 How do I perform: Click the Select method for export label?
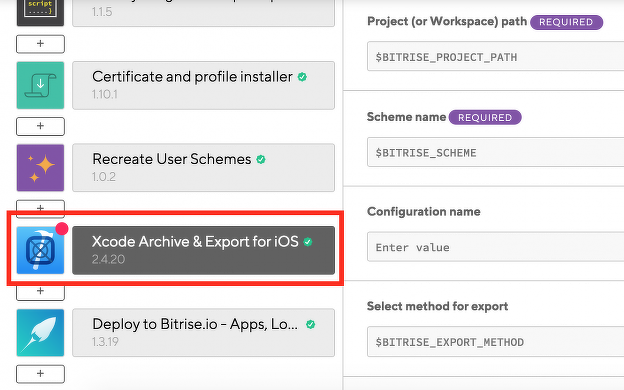[437, 306]
